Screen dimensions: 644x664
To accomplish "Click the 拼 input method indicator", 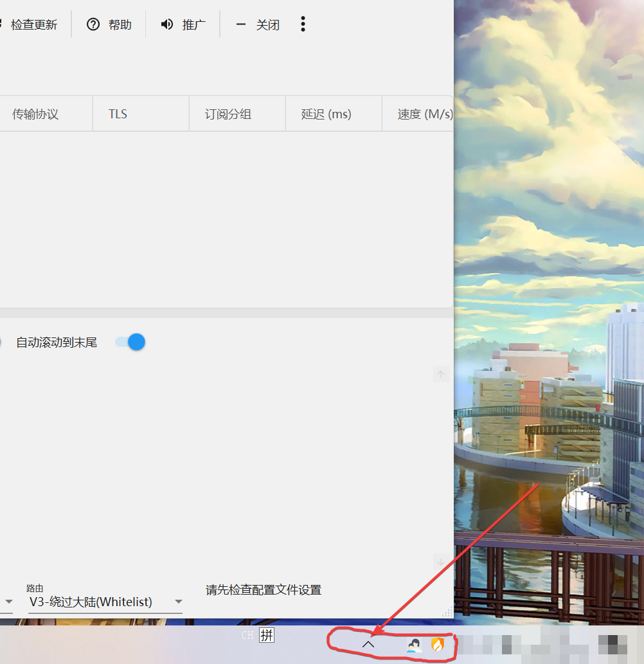I will point(267,636).
